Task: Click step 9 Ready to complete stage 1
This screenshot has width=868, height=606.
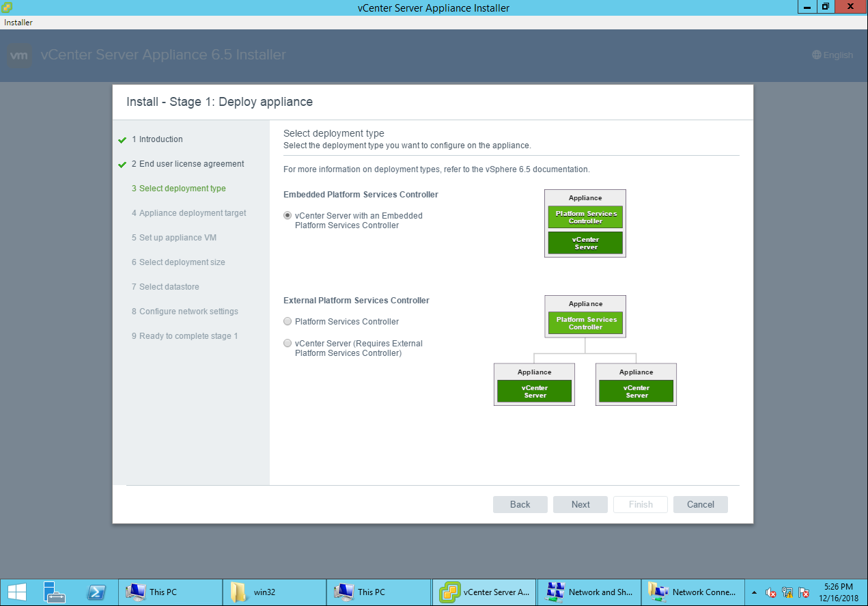Action: (184, 336)
